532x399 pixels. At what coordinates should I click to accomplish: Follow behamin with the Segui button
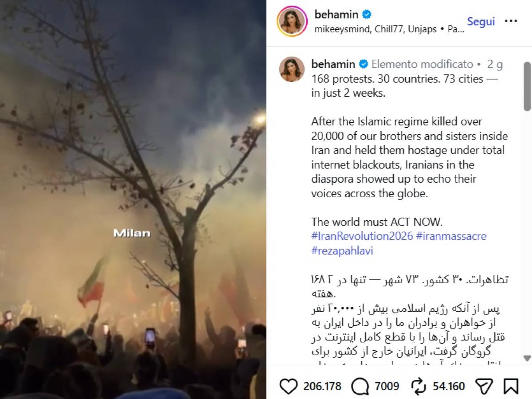point(481,21)
